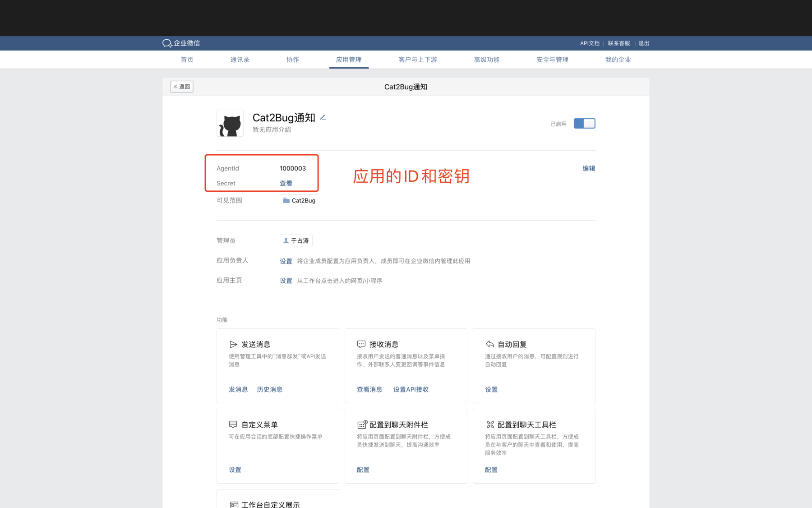The width and height of the screenshot is (812, 508).
Task: Click the 发消息 link
Action: pyautogui.click(x=238, y=389)
